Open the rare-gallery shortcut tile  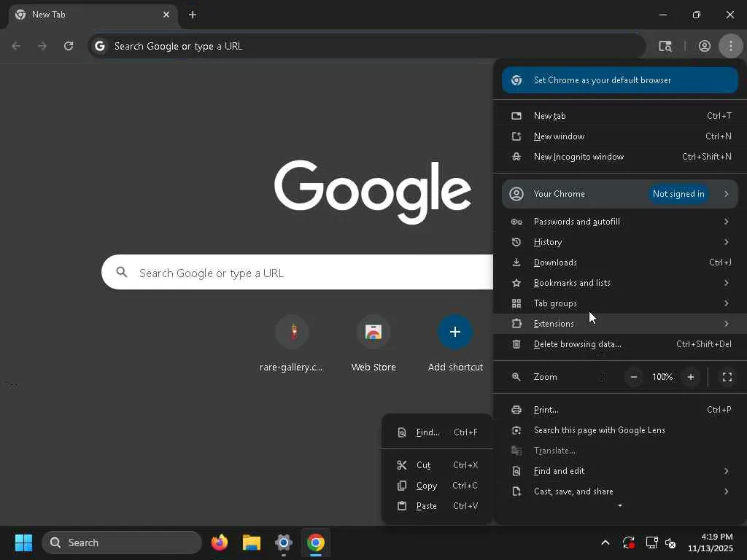(292, 344)
